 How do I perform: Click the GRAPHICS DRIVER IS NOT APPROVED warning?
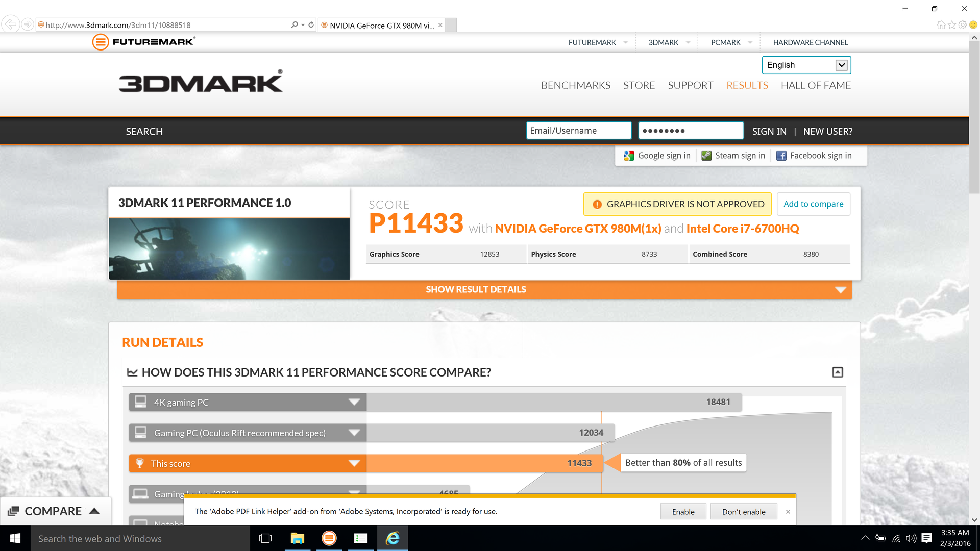(x=677, y=204)
